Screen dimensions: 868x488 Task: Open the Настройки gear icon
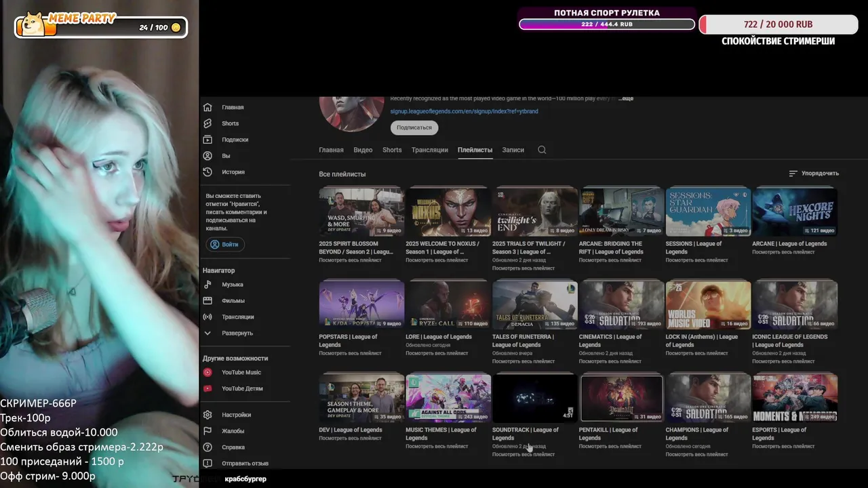[x=208, y=415]
